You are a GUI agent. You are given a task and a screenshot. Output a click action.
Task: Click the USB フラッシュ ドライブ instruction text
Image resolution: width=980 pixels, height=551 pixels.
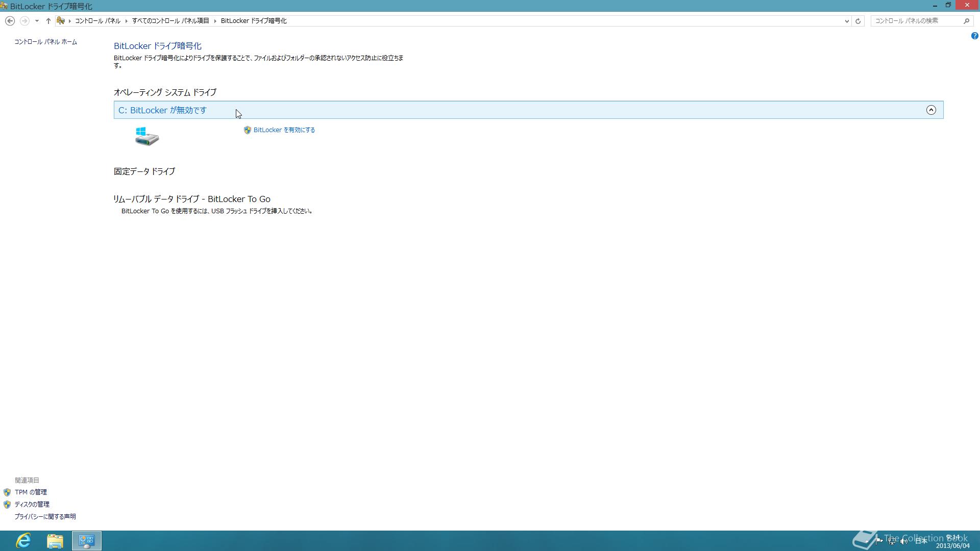coord(217,211)
